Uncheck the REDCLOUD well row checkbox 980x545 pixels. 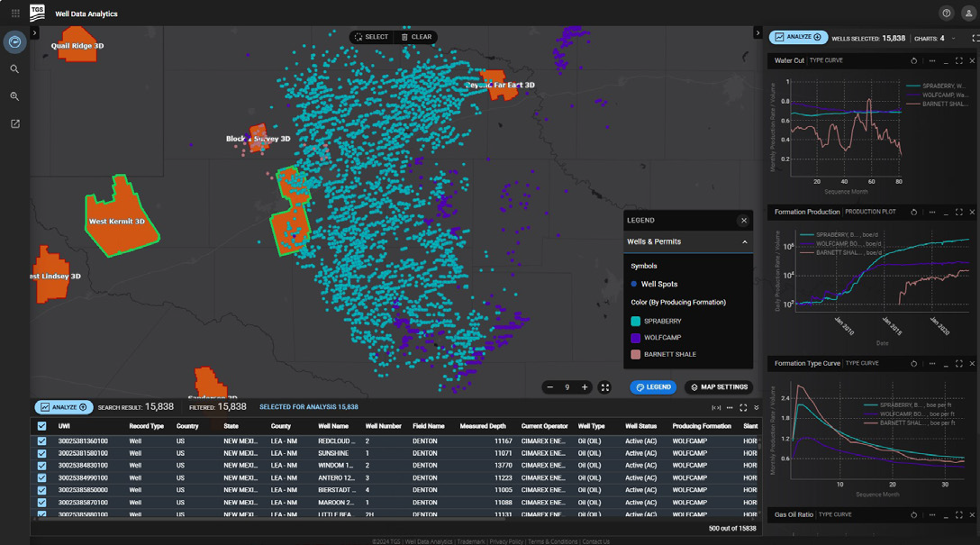click(41, 441)
